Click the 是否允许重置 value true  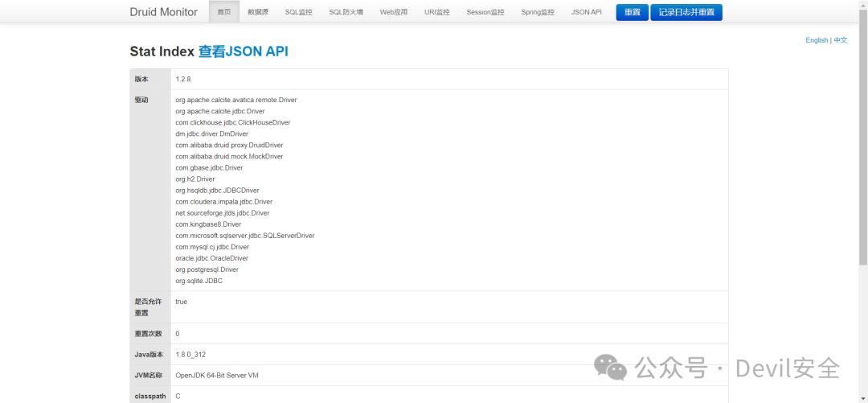(182, 302)
